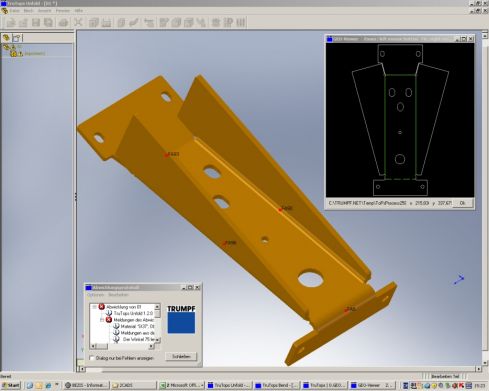Open the 'Optionen' menu in unfold dialog

pos(95,295)
